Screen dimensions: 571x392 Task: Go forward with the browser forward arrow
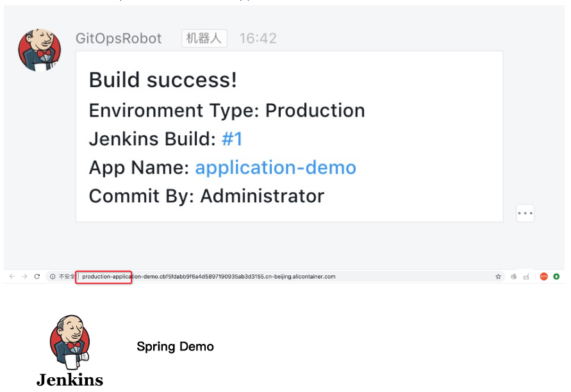[x=24, y=277]
